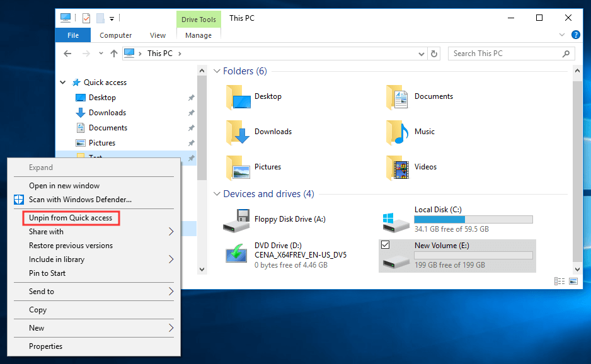Click the New Volume (E:) drive icon
The height and width of the screenshot is (364, 591).
point(396,261)
